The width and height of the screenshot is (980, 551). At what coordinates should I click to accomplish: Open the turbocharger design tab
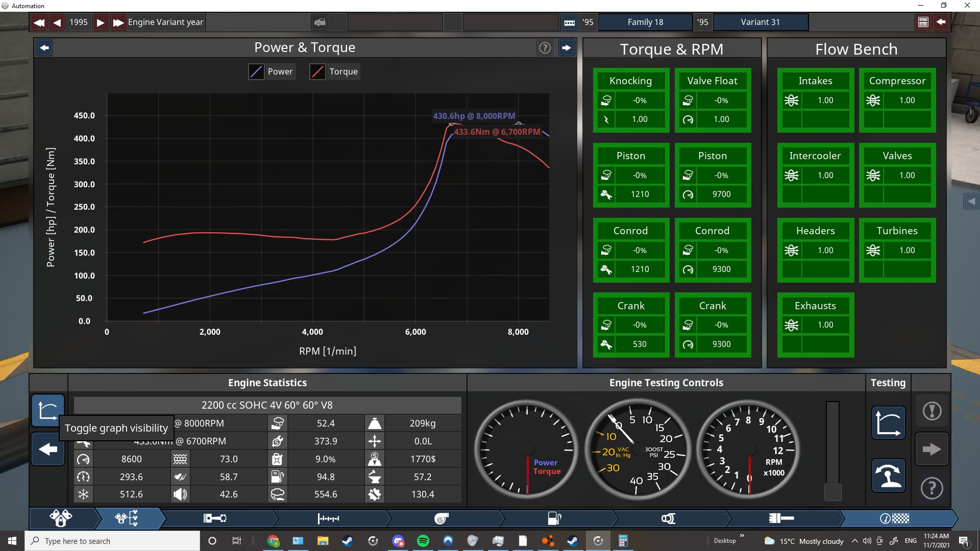click(x=441, y=518)
